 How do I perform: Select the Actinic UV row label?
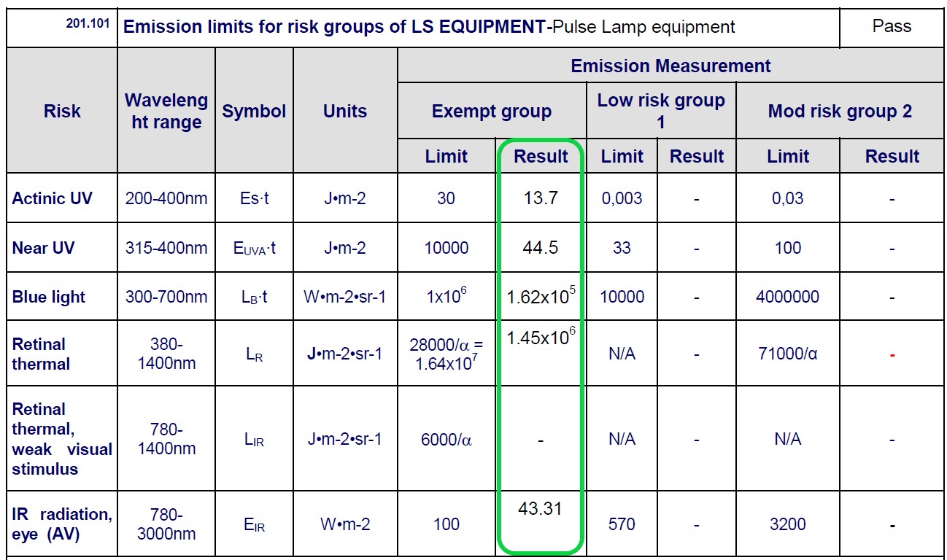click(53, 198)
